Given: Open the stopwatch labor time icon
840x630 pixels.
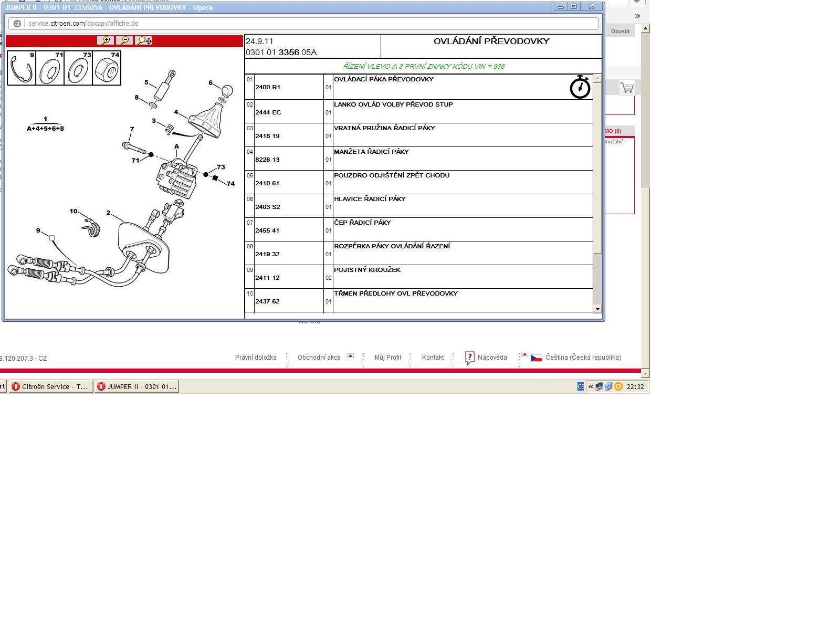Looking at the screenshot, I should pos(580,87).
